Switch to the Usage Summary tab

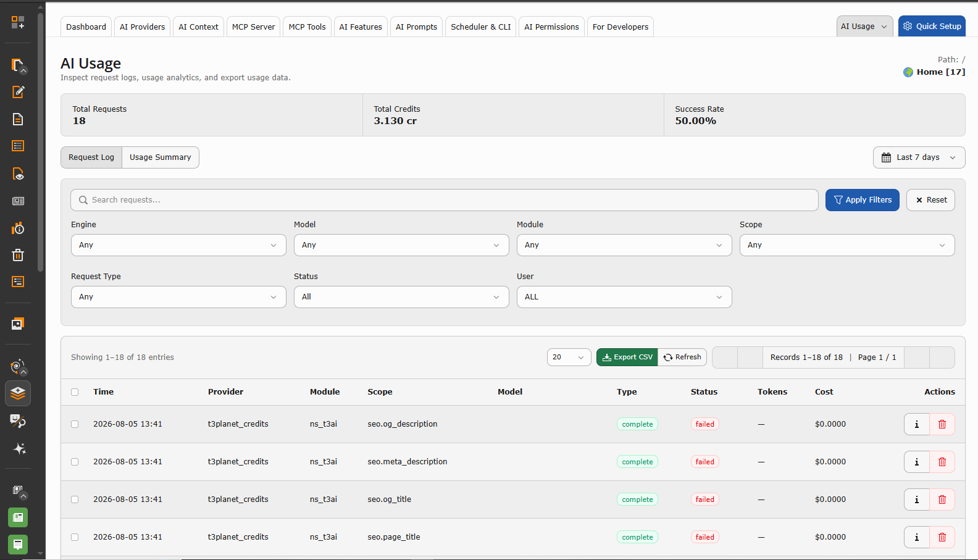pyautogui.click(x=161, y=157)
